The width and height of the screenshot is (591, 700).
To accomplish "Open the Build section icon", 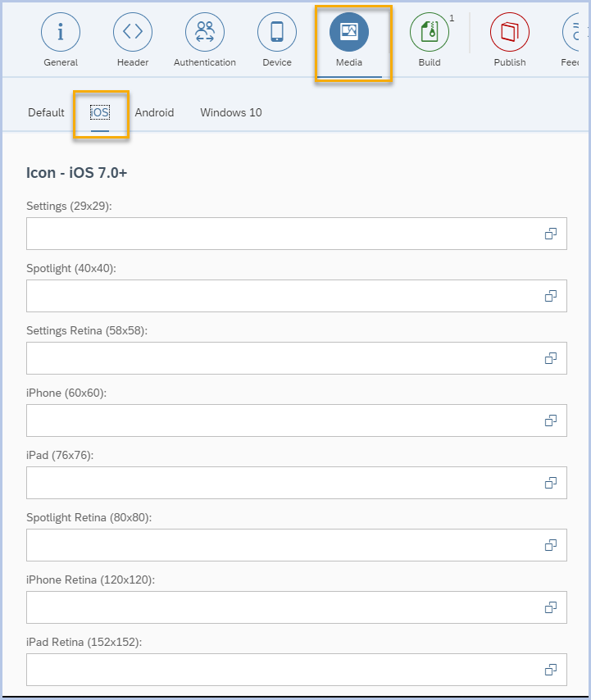I will tap(430, 33).
